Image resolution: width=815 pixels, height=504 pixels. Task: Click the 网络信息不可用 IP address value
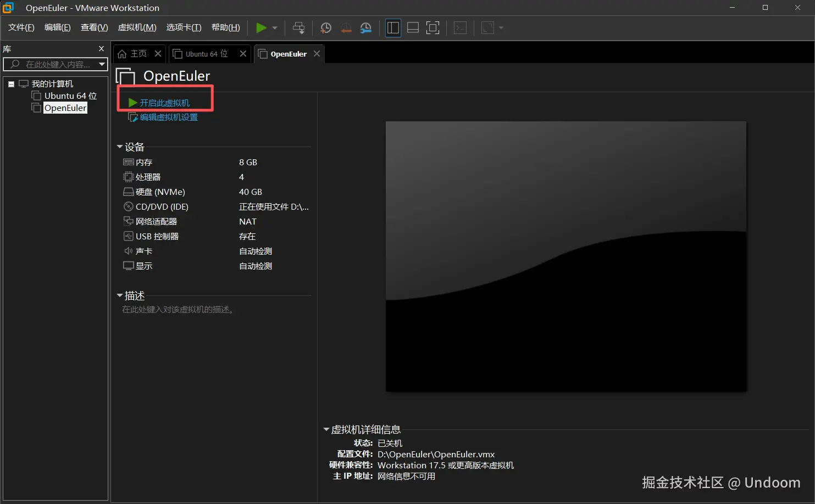pos(406,476)
